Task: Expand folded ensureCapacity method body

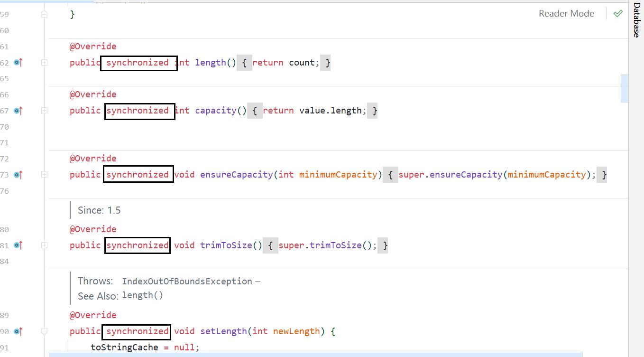Action: 44,174
